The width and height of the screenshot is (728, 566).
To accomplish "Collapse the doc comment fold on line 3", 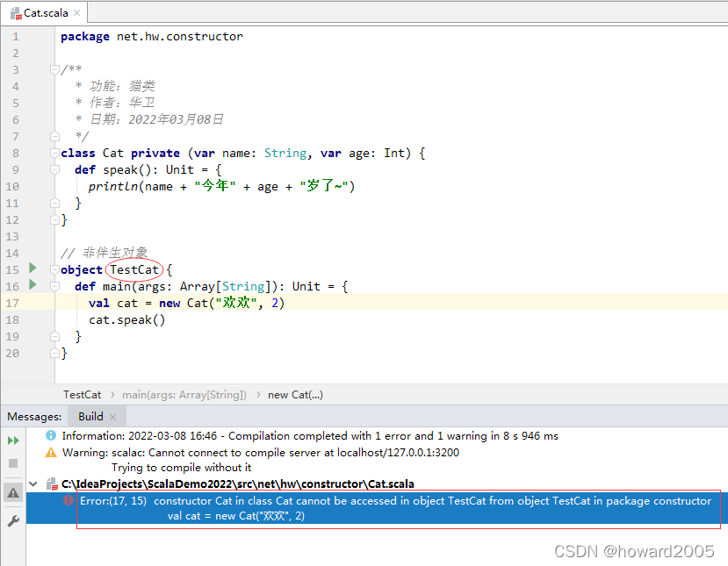I will 54,69.
